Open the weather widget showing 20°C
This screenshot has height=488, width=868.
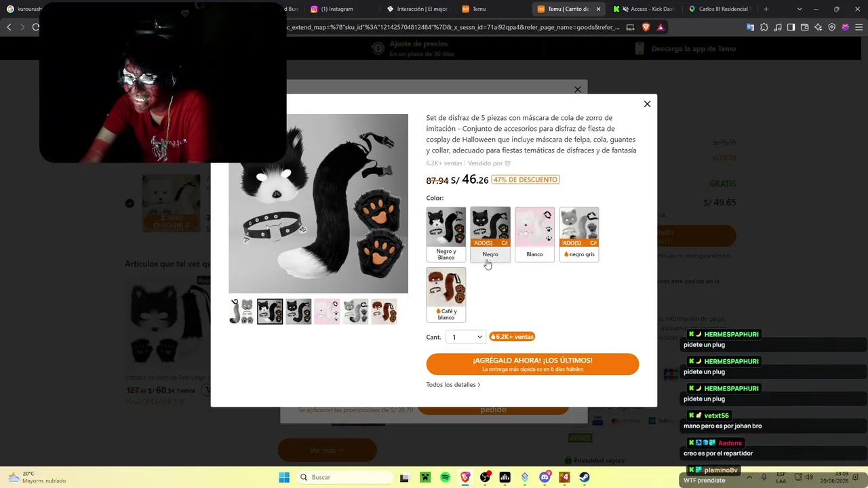pos(37,477)
